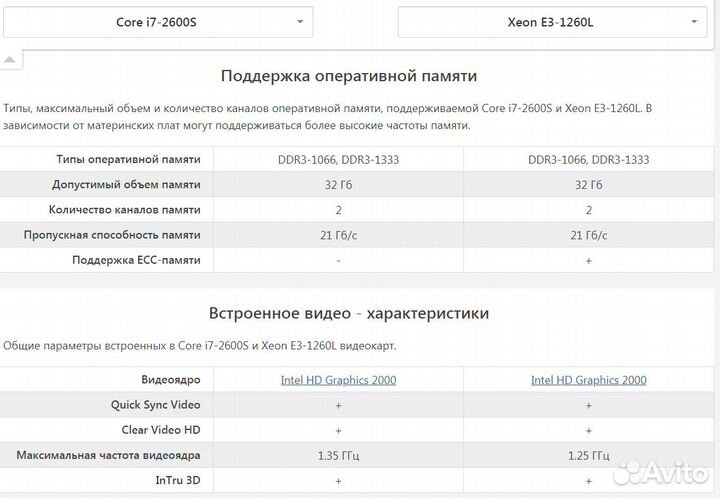This screenshot has height=498, width=720.
Task: Open Intel HD Graphics 2000 link for Xeon E3-1260L
Action: [x=589, y=380]
